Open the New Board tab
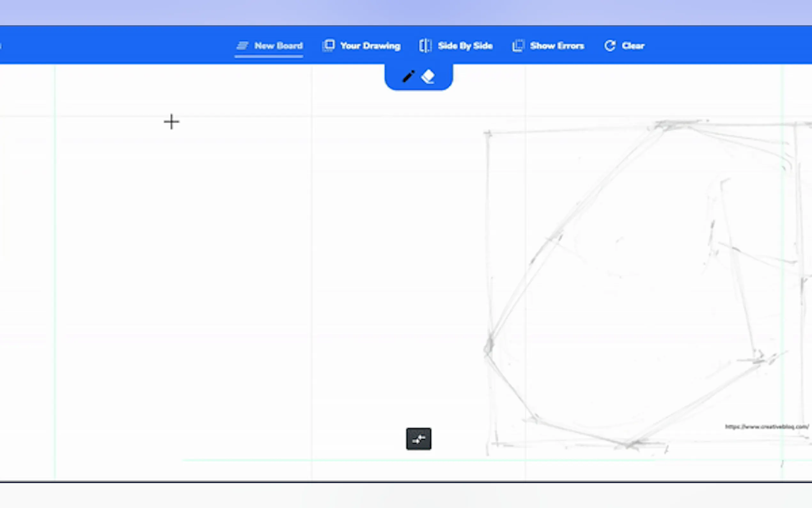This screenshot has width=812, height=508. (x=278, y=46)
